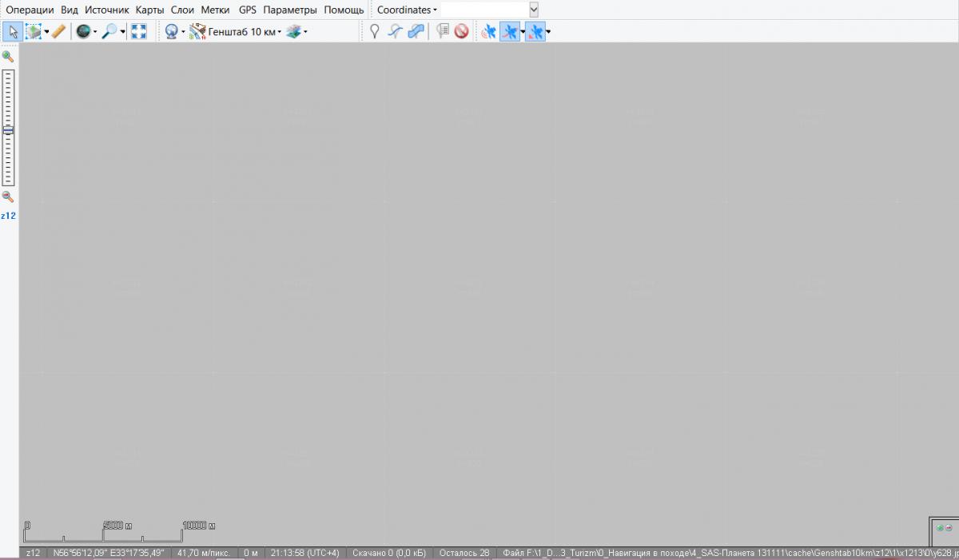Toggle the rightmost GPS follow position button
This screenshot has height=560, width=959.
coord(535,32)
